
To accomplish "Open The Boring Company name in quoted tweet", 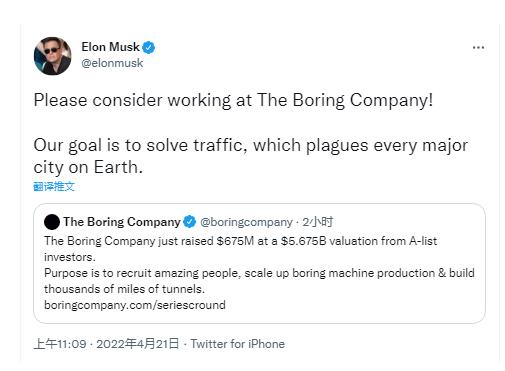I will 122,222.
